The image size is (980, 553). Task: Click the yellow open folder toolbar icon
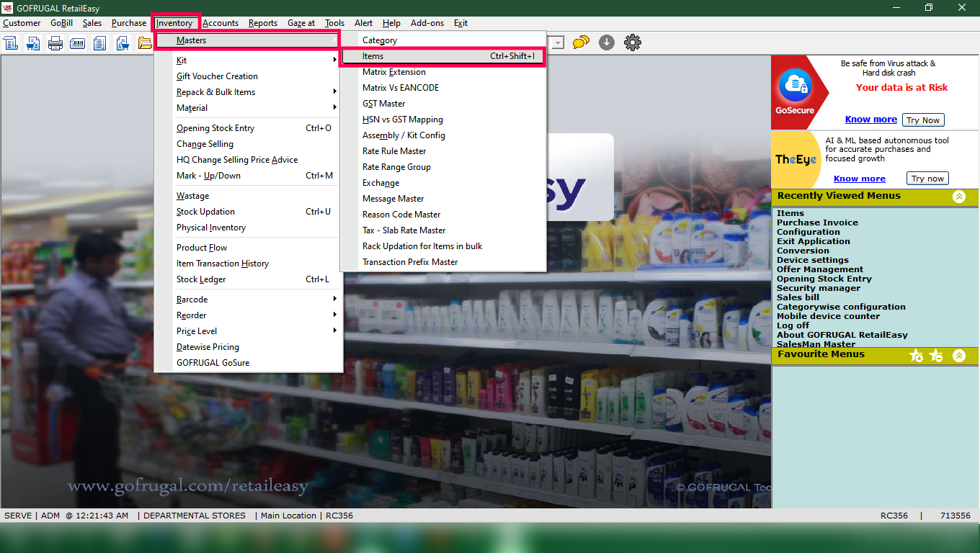(145, 43)
